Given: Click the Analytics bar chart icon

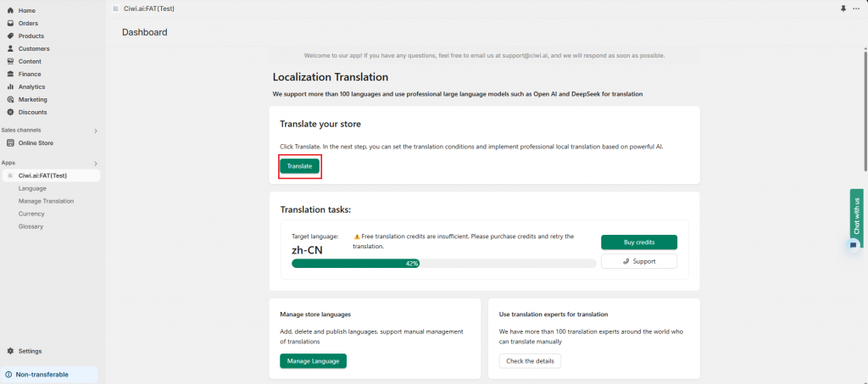Looking at the screenshot, I should pyautogui.click(x=10, y=86).
